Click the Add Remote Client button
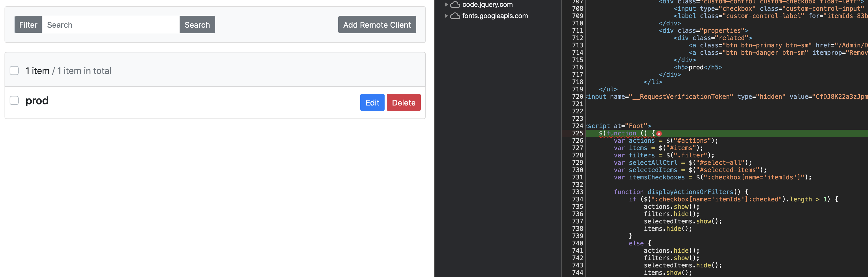The image size is (868, 277). 377,25
